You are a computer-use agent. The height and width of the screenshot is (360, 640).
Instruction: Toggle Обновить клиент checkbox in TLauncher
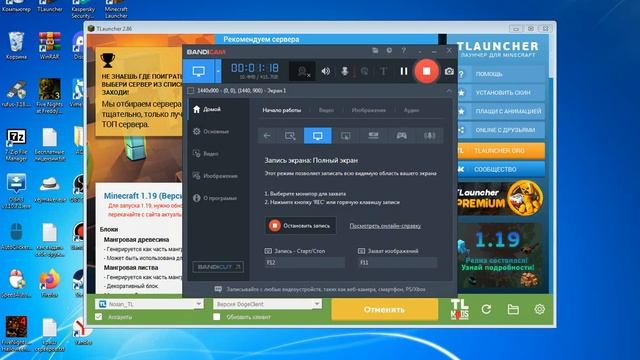tap(217, 317)
